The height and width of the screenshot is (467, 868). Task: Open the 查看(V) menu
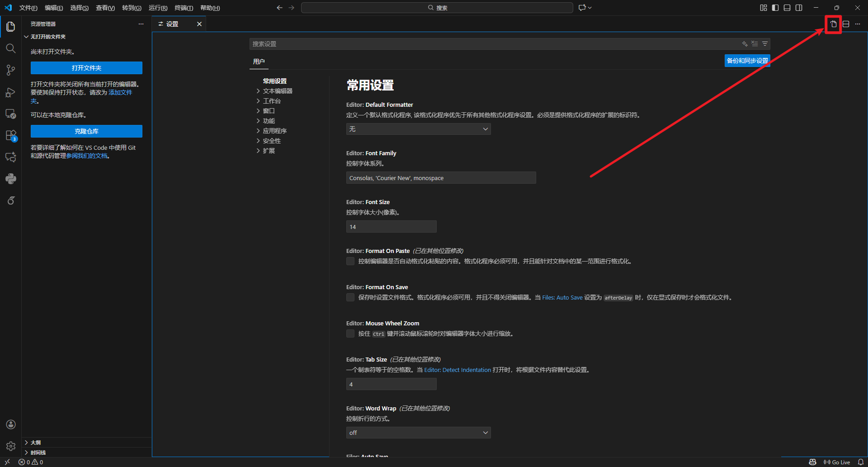(x=105, y=8)
